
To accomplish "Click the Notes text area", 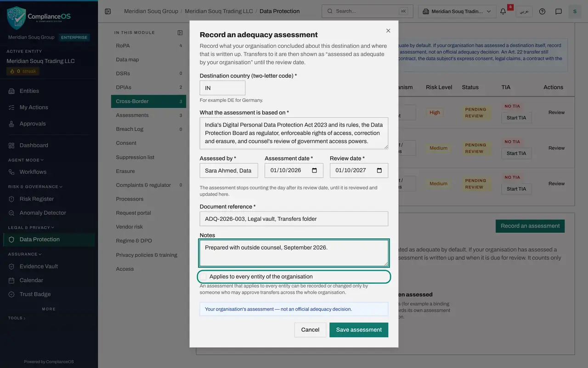I will coord(294,253).
